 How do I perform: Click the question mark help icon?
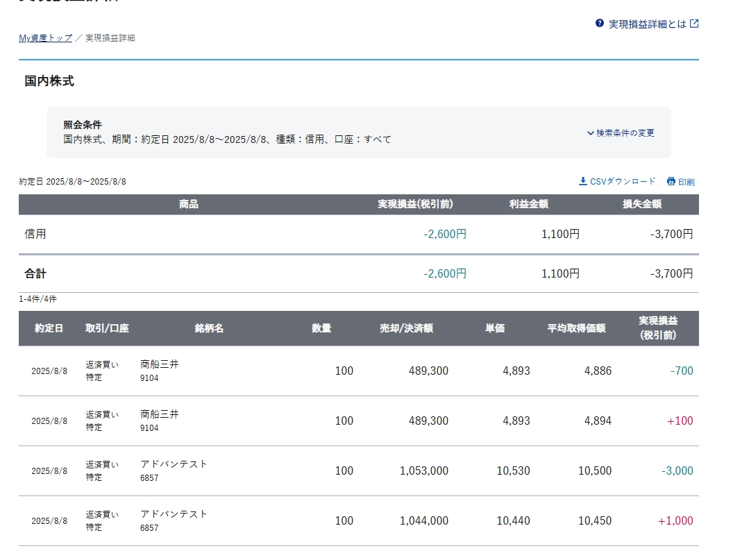pos(600,24)
